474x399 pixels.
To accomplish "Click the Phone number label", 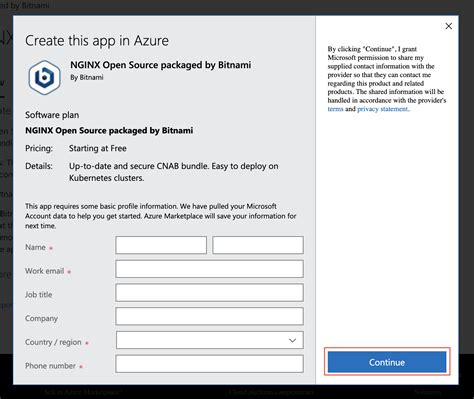I will 50,366.
